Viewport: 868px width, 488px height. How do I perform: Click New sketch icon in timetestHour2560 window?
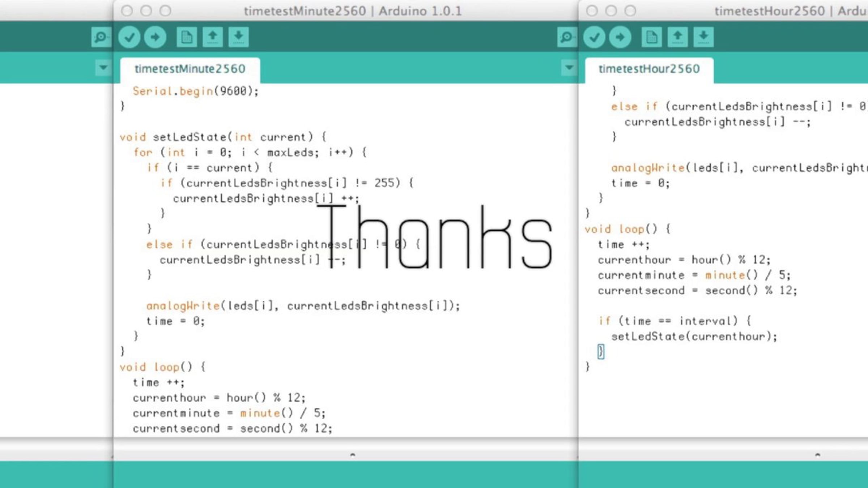652,37
